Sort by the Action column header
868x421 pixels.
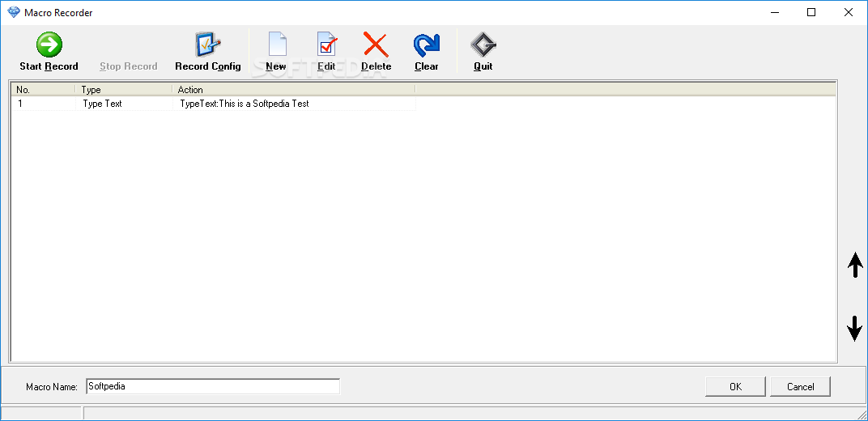coord(293,90)
